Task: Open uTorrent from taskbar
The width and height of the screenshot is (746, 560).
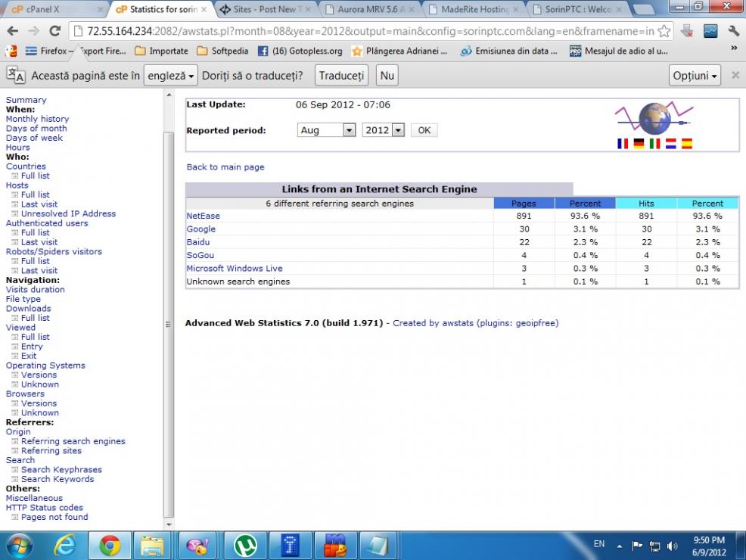Action: (244, 546)
